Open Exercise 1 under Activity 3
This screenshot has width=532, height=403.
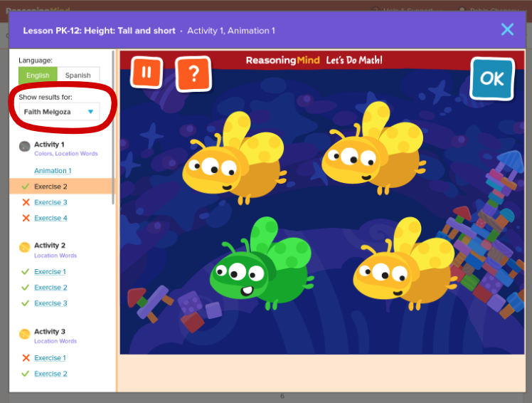point(50,358)
